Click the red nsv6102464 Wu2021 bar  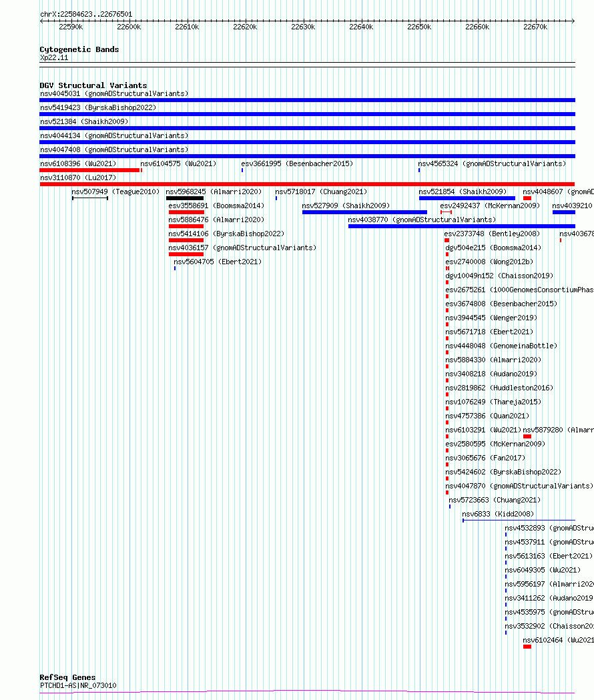point(527,647)
